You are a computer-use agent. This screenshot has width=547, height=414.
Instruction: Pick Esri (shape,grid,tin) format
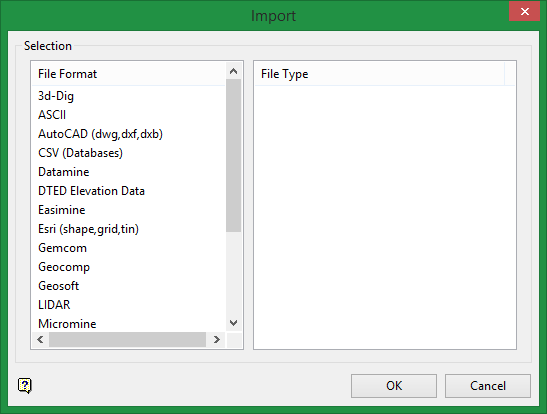pos(88,229)
